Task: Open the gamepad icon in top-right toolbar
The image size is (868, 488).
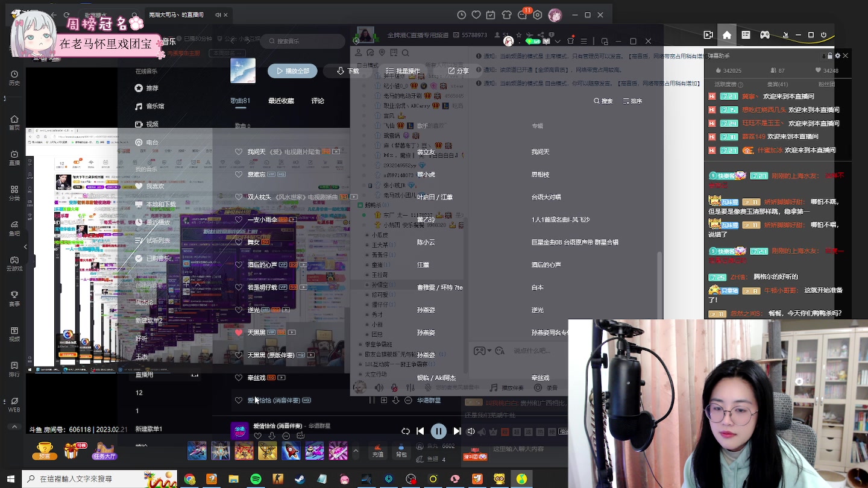Action: [x=764, y=35]
